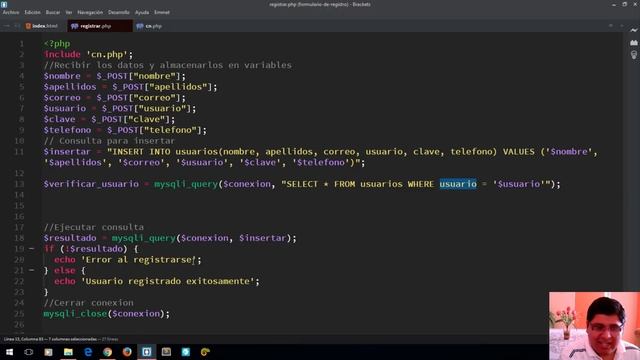Open the media player taskbar icon next to Task View
Screen dimensions: 640x360
tap(48, 352)
